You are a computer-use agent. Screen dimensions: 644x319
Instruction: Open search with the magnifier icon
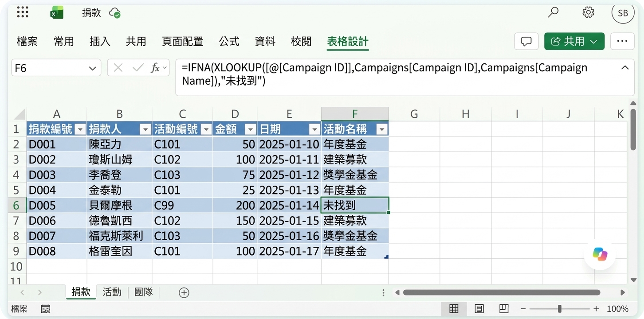click(x=553, y=12)
